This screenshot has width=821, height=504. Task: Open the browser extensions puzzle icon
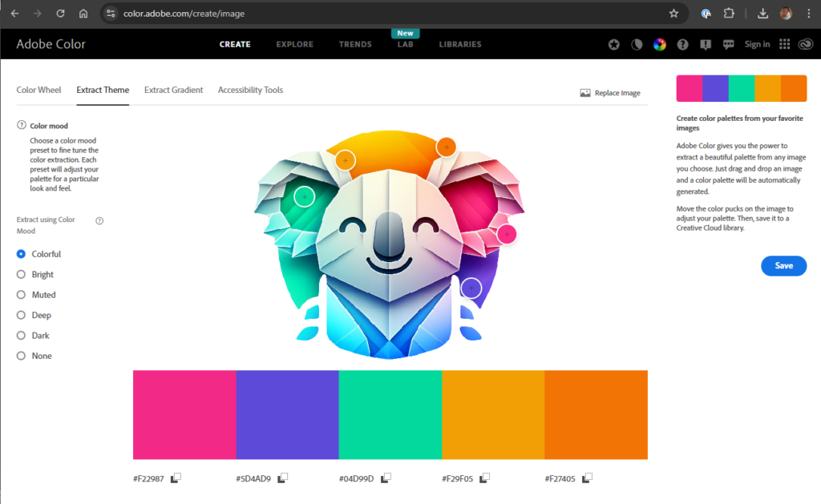coord(729,14)
